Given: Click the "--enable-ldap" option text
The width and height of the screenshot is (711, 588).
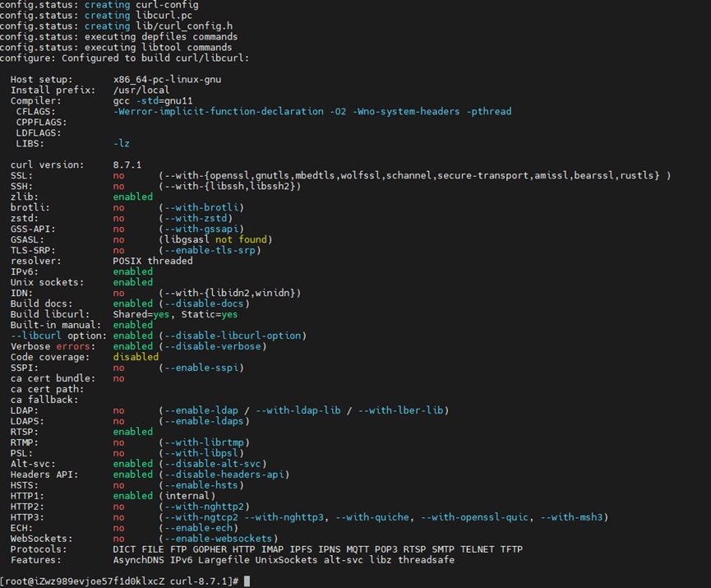Looking at the screenshot, I should point(201,410).
